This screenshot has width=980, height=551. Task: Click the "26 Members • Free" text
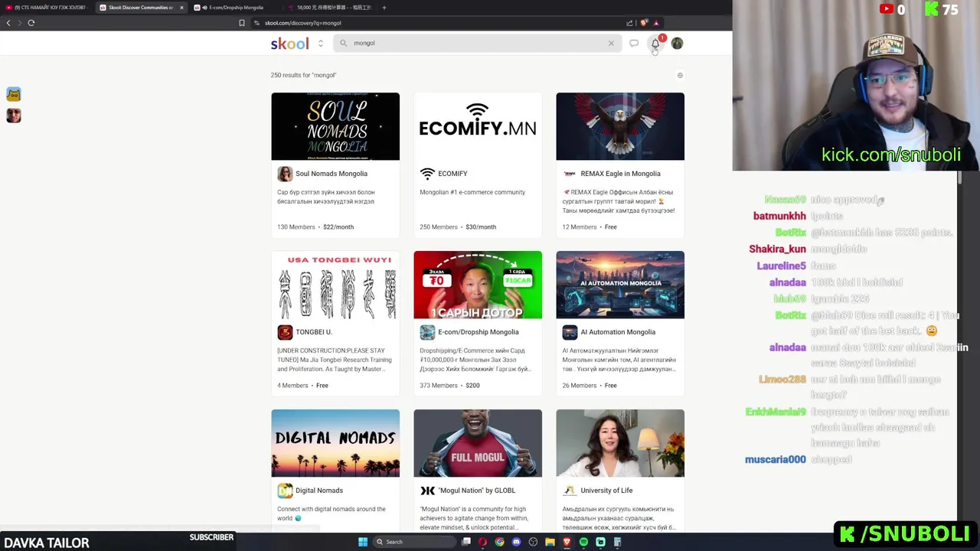(590, 386)
